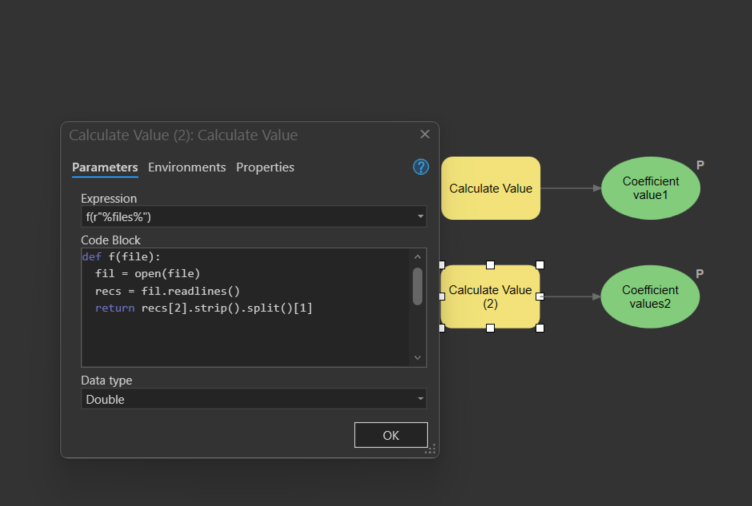Image resolution: width=752 pixels, height=506 pixels.
Task: Select the Coefficient value1 output oval
Action: point(650,188)
